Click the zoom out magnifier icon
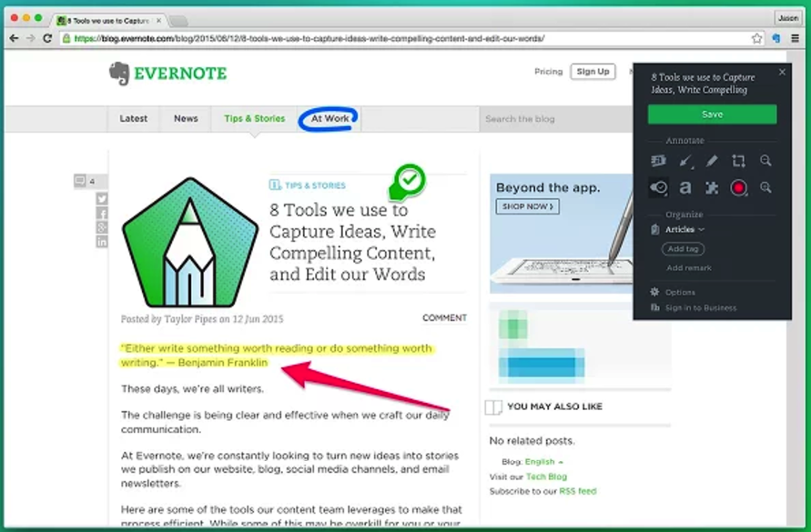Viewport: 811px width, 532px height. click(765, 161)
